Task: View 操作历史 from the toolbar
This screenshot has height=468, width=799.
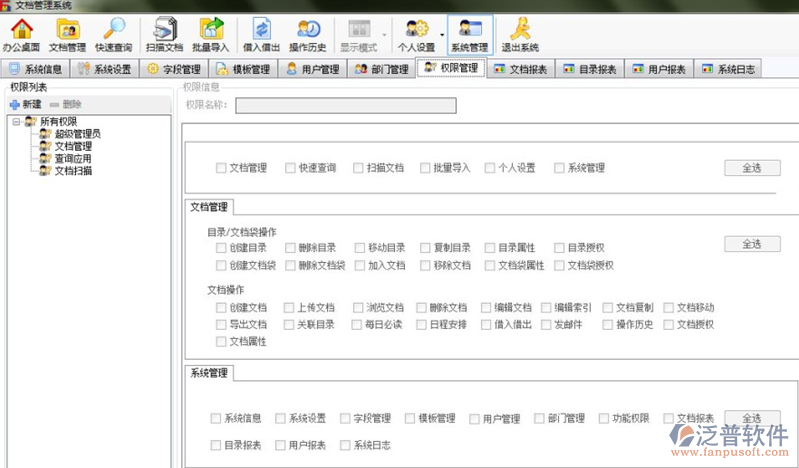Action: (x=307, y=34)
